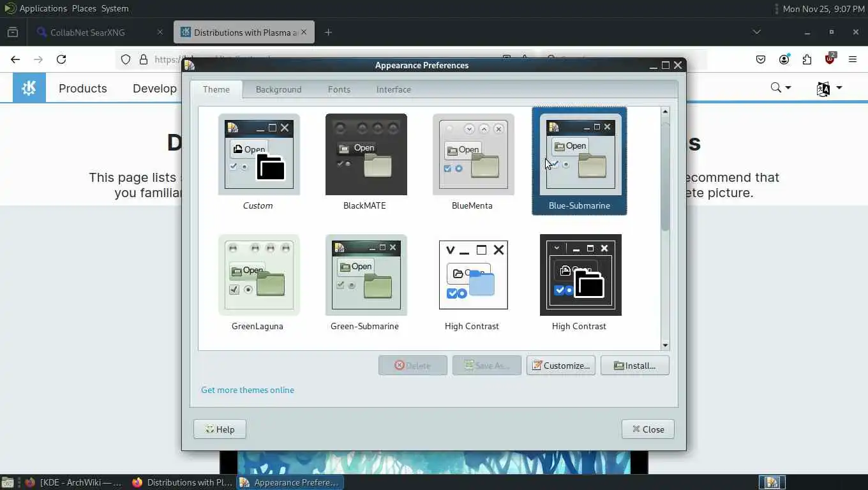The image size is (868, 490).
Task: Click the theme list scroll up arrow
Action: [x=665, y=112]
